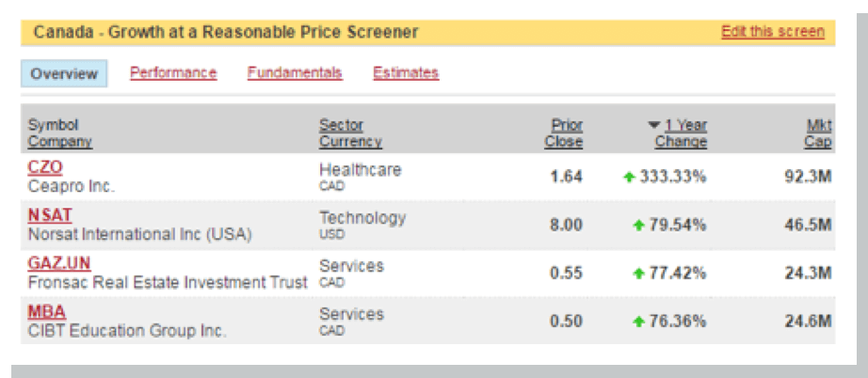868x378 pixels.
Task: Sort by Prior Close column header
Action: click(x=564, y=134)
